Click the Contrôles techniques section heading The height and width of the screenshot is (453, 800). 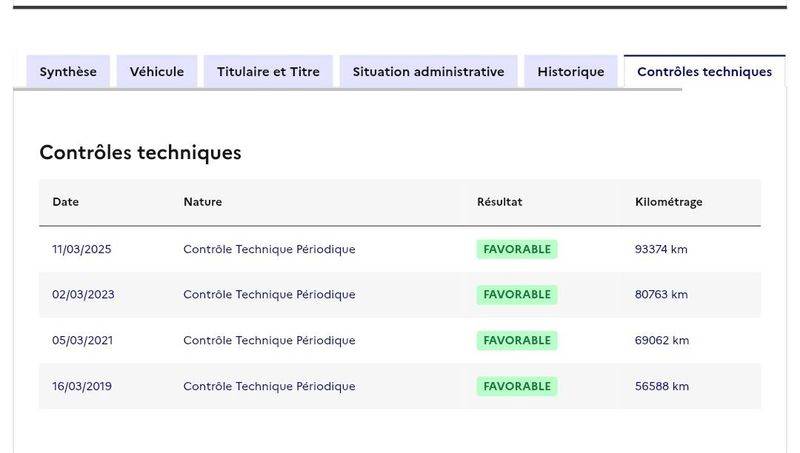(140, 153)
